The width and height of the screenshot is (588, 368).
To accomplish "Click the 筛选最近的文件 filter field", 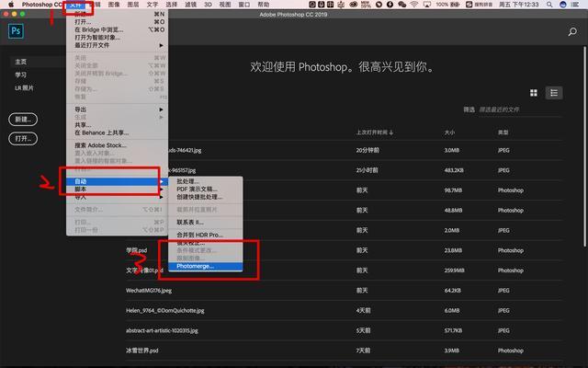I will click(521, 109).
